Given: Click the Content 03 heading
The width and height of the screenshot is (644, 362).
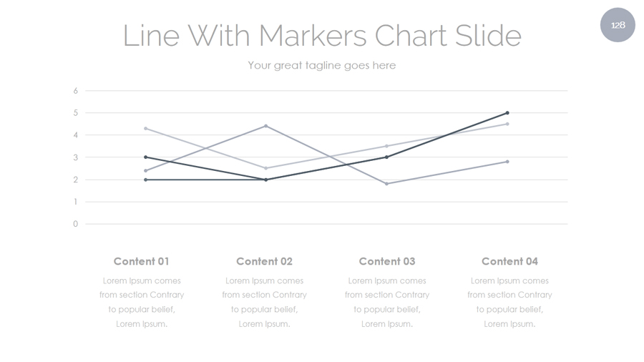Looking at the screenshot, I should [x=387, y=261].
